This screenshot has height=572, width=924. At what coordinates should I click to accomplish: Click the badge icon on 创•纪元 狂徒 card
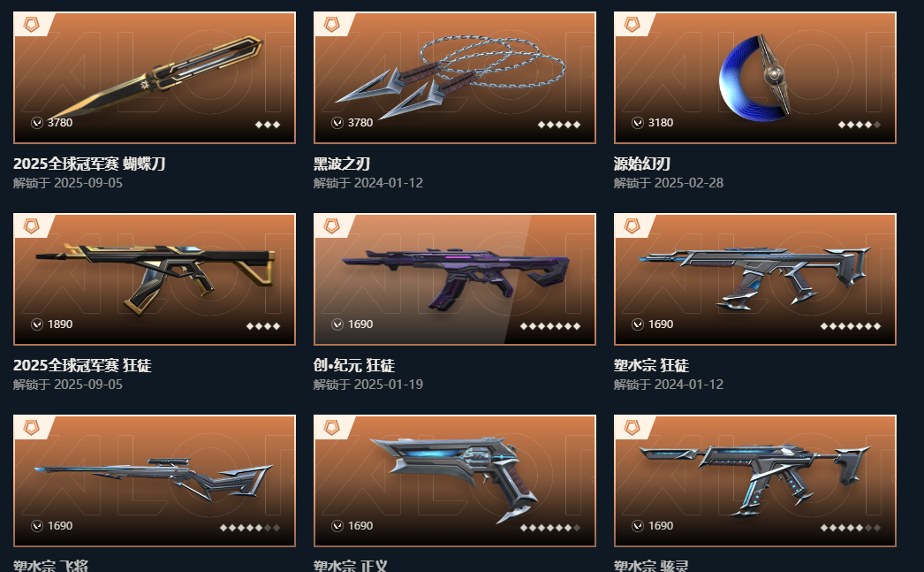point(332,225)
